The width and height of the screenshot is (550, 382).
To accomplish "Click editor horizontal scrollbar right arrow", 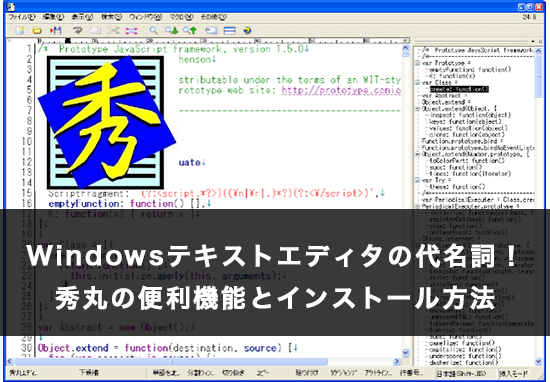I will coord(397,361).
